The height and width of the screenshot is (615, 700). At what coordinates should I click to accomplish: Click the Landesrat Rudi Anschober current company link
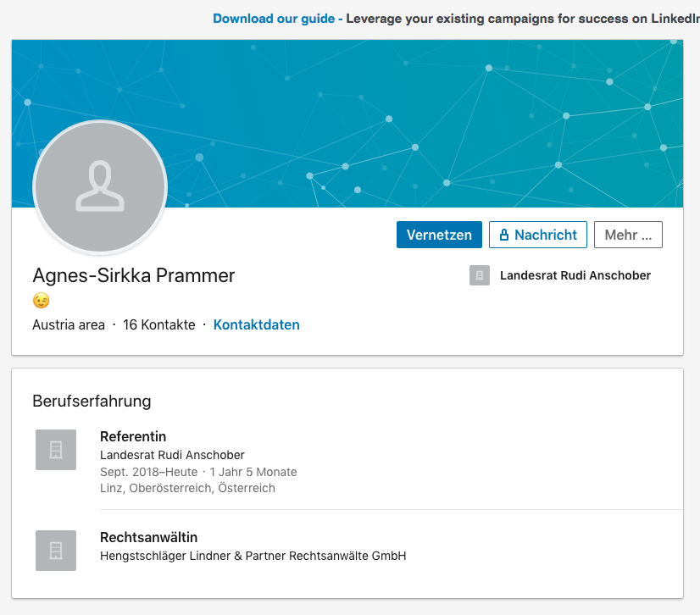[x=575, y=275]
